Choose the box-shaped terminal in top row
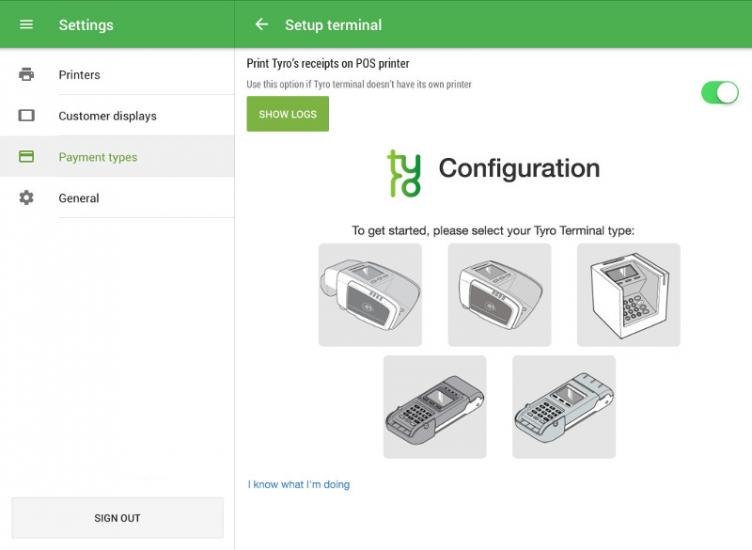 click(x=628, y=295)
